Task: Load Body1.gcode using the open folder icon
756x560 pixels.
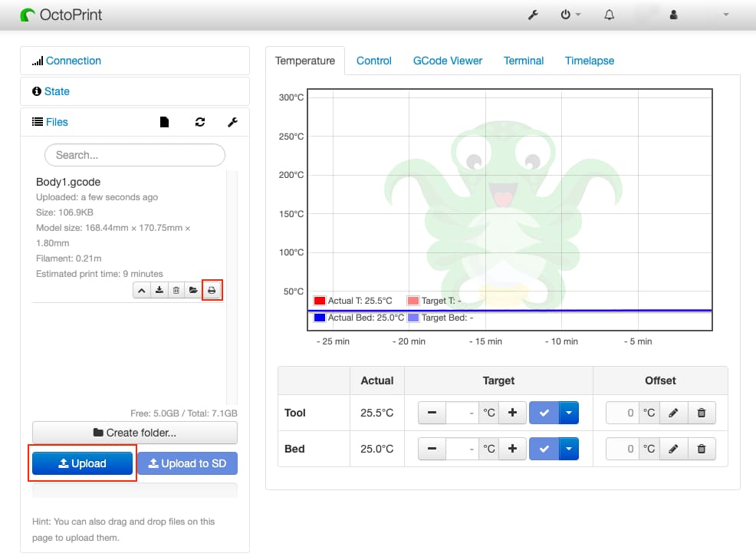Action: pos(194,290)
